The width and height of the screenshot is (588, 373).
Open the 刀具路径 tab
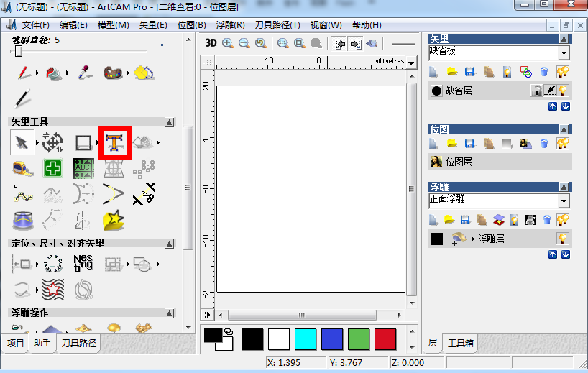click(x=79, y=343)
